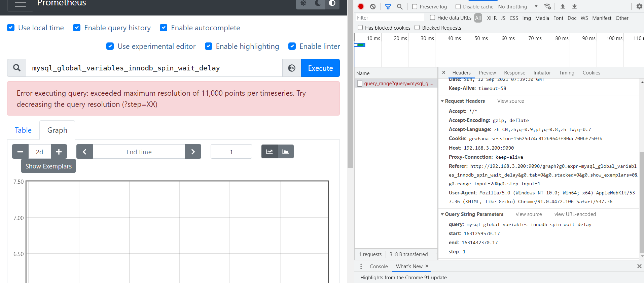Close the DevTools drawer

click(639, 266)
